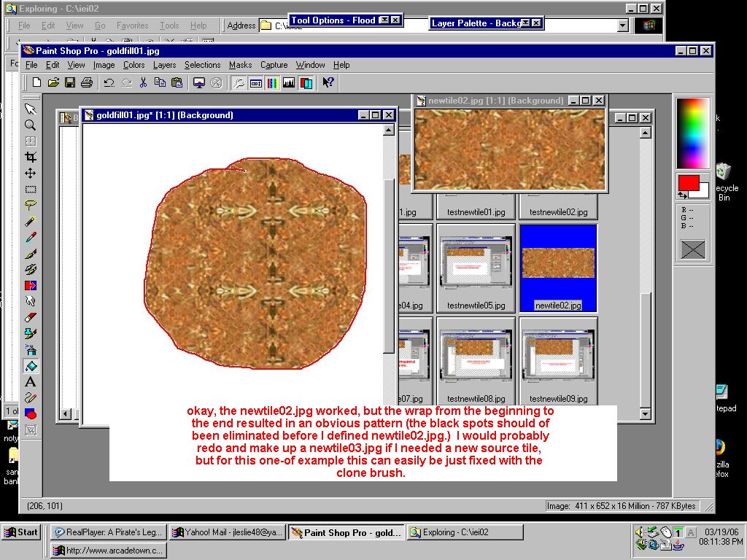Undo last action in toolbar
Screen dimensions: 747x560
(109, 83)
